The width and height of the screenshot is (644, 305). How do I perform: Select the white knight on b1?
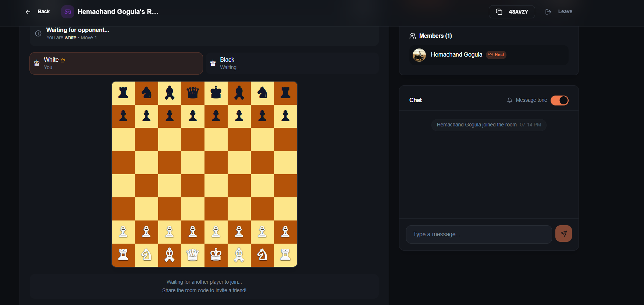(146, 255)
